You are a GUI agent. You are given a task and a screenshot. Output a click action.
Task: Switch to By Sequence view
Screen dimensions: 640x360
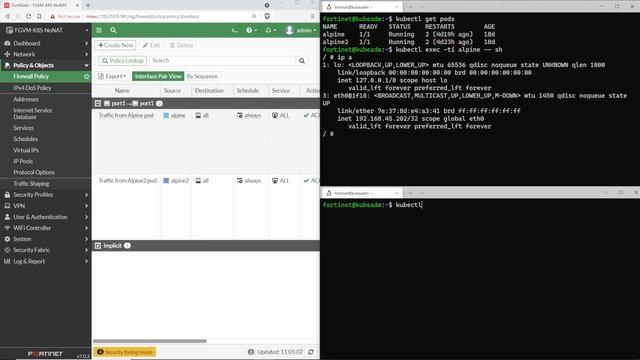click(x=202, y=76)
